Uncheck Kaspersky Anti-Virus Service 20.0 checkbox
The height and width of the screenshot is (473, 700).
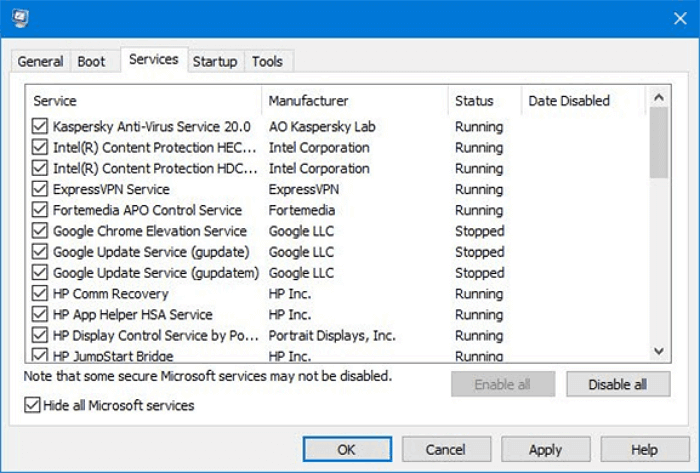pyautogui.click(x=40, y=127)
